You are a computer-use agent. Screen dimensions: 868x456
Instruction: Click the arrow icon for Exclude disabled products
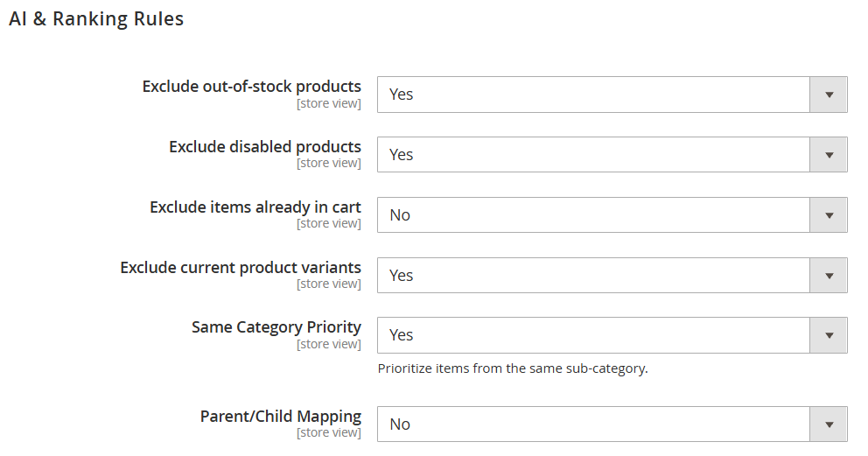coord(829,155)
